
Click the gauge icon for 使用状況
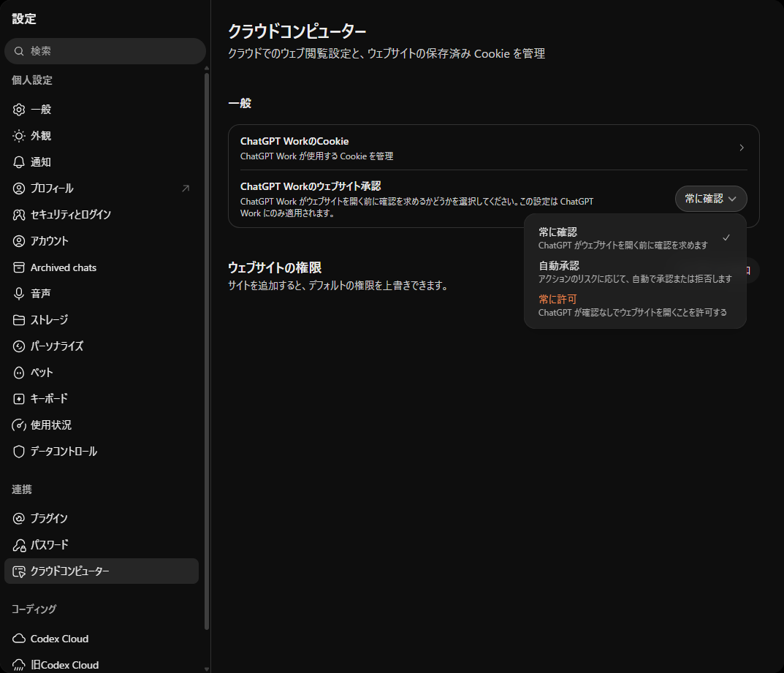[19, 425]
